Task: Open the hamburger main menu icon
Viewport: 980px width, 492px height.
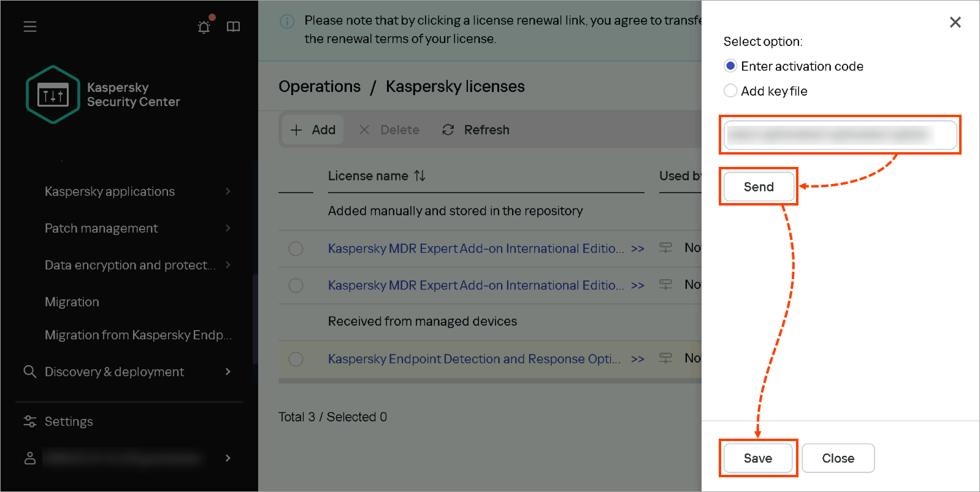Action: click(30, 26)
